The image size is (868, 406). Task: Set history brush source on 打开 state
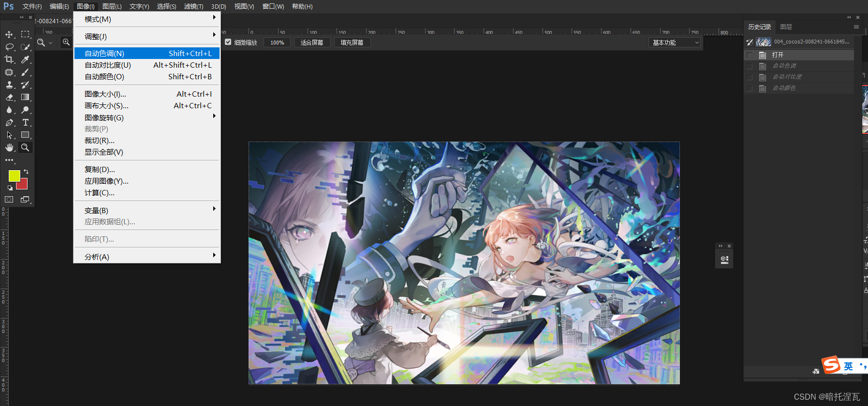click(x=750, y=55)
